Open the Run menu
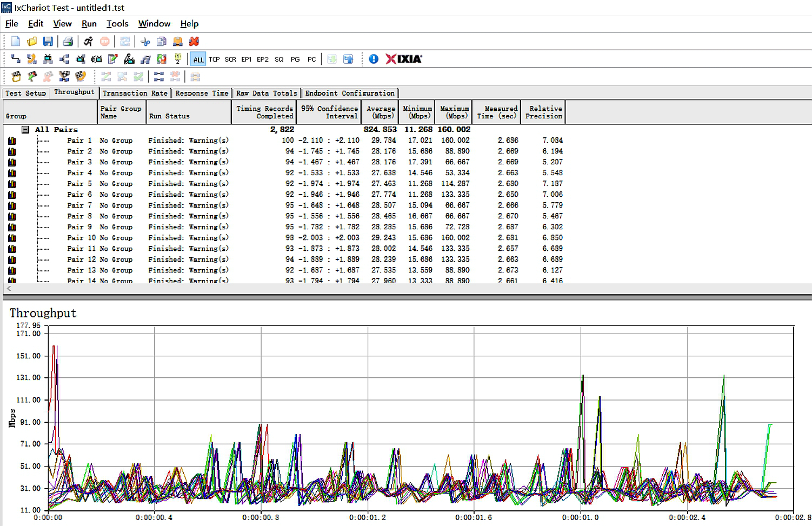Image resolution: width=812 pixels, height=526 pixels. (x=89, y=24)
